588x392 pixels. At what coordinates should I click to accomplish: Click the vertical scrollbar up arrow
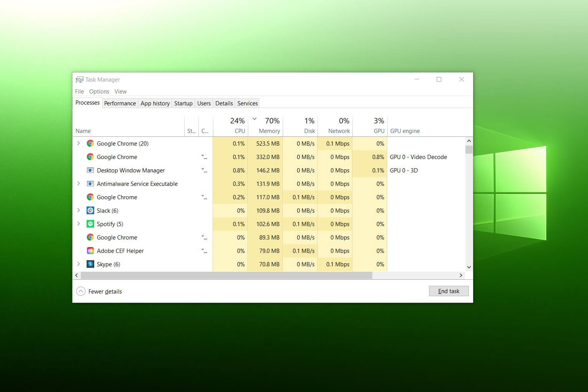point(469,141)
